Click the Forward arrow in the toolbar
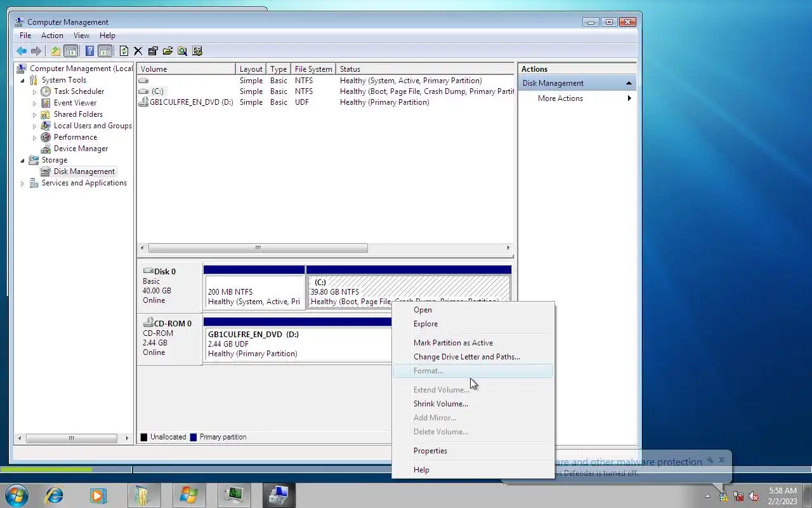This screenshot has width=812, height=508. coord(36,51)
